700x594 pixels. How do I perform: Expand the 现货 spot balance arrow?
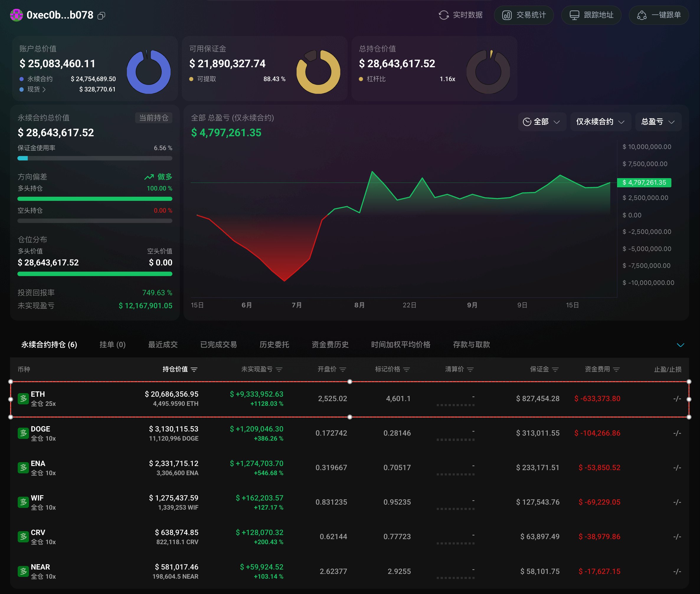[x=44, y=90]
